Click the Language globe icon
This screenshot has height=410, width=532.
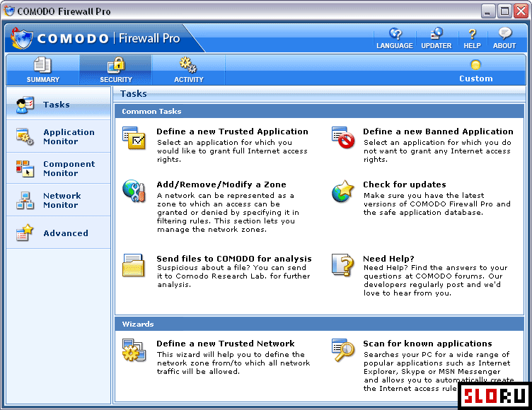395,33
